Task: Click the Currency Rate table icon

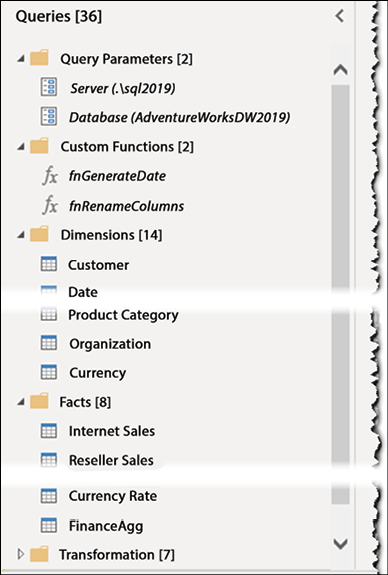Action: [x=49, y=496]
